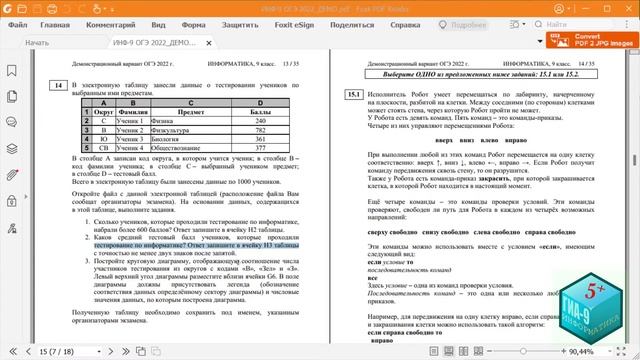Switch to single page view

[x=434, y=351]
